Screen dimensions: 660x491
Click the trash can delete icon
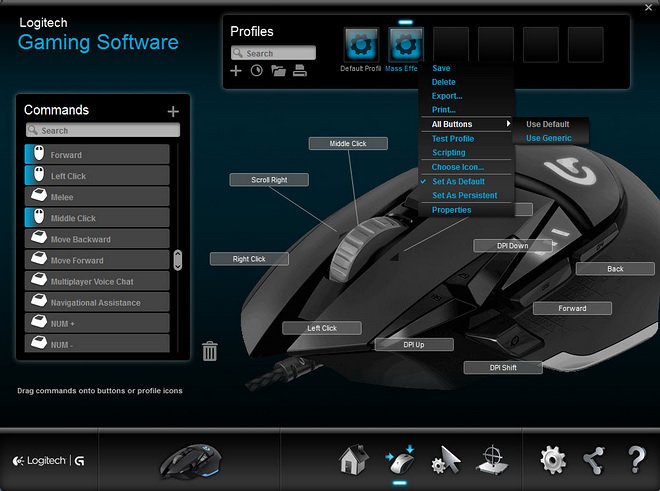[x=210, y=351]
